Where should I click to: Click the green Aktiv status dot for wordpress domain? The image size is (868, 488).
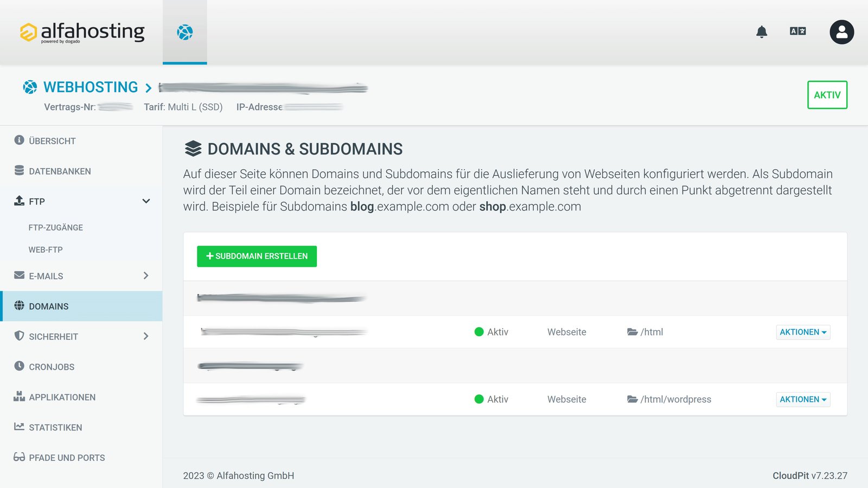[x=480, y=399]
